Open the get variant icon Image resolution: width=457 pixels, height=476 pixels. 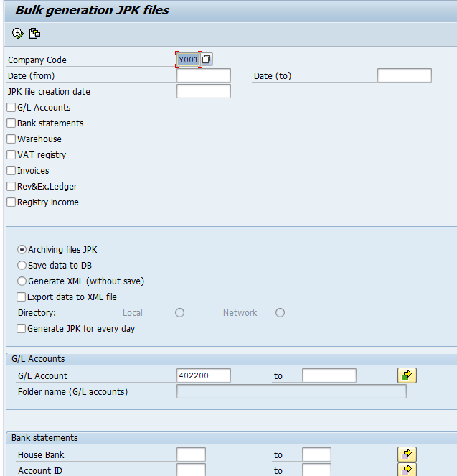[x=34, y=34]
